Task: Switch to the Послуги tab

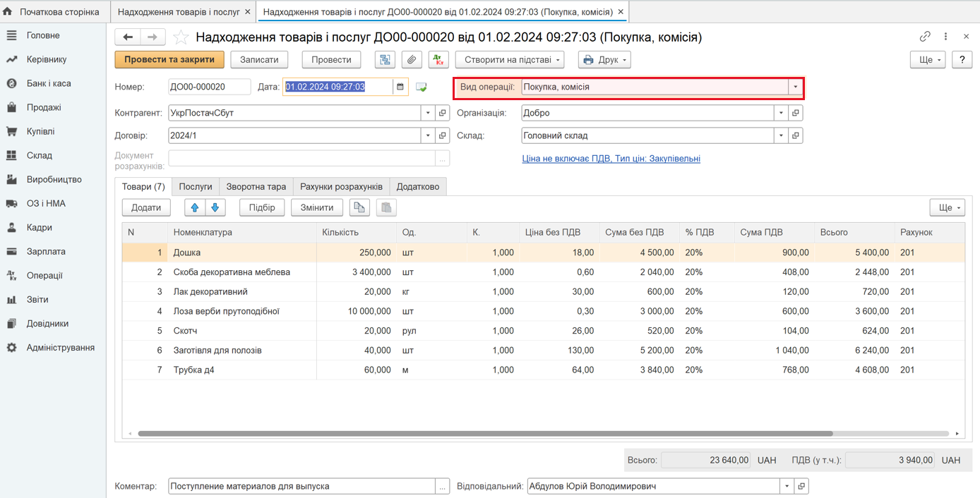Action: (x=196, y=187)
